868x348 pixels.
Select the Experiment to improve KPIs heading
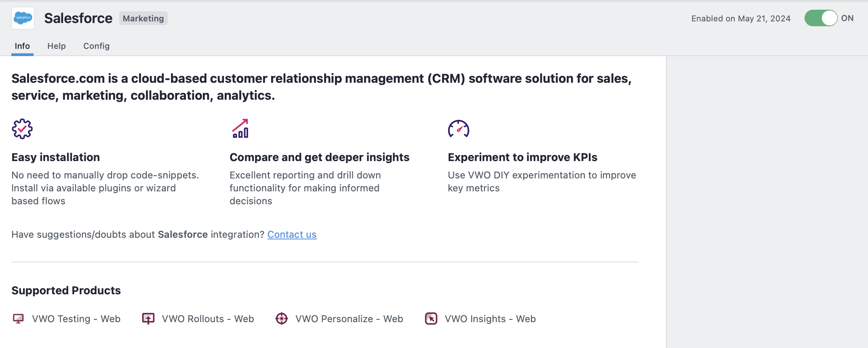tap(522, 157)
